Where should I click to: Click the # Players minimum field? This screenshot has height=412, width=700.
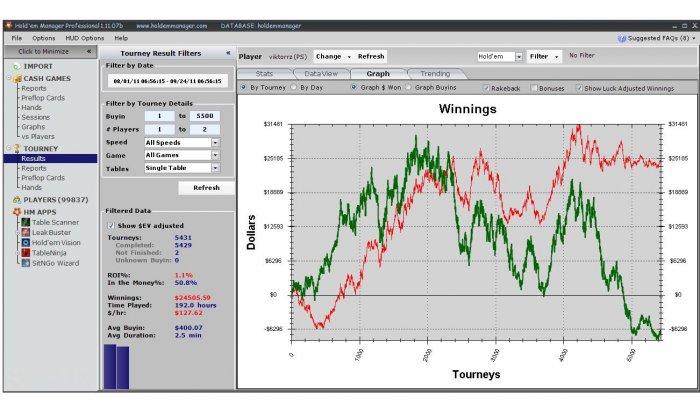click(x=159, y=129)
